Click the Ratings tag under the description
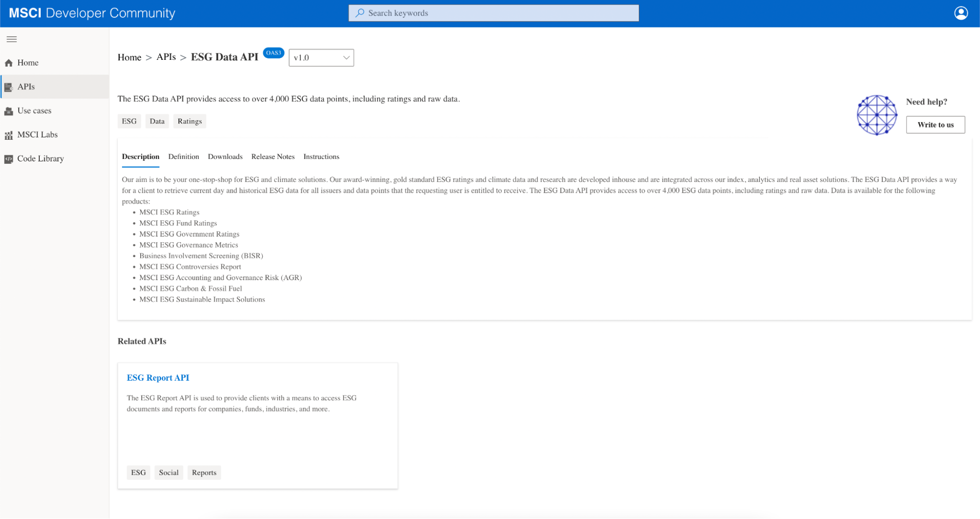This screenshot has height=519, width=980. 189,121
